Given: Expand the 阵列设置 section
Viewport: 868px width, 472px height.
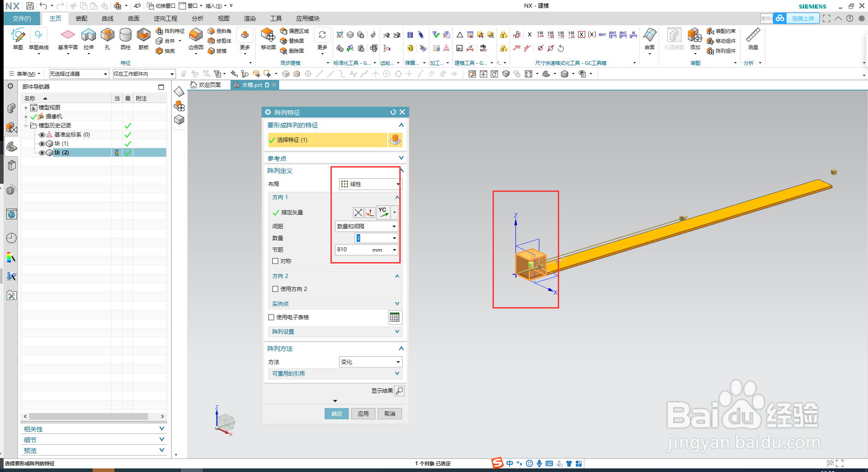Looking at the screenshot, I should tap(335, 331).
